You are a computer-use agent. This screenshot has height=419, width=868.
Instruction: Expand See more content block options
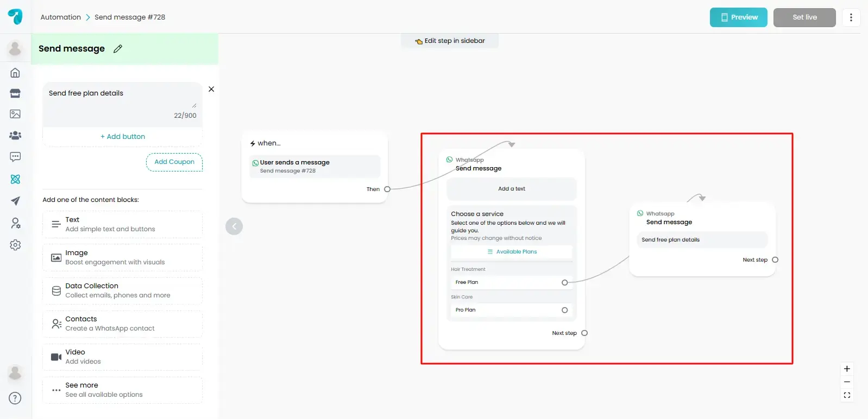(123, 390)
